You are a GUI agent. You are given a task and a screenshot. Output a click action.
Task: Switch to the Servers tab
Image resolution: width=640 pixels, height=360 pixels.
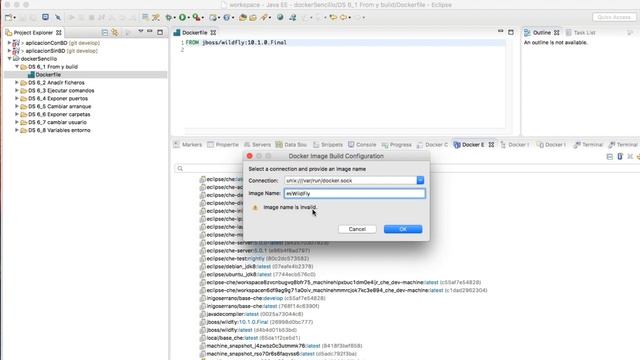click(258, 144)
